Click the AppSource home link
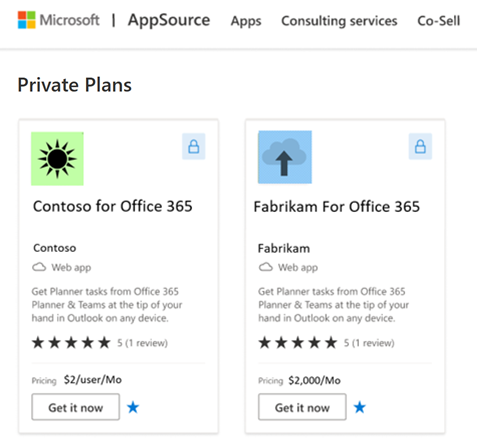The image size is (477, 446). [169, 20]
